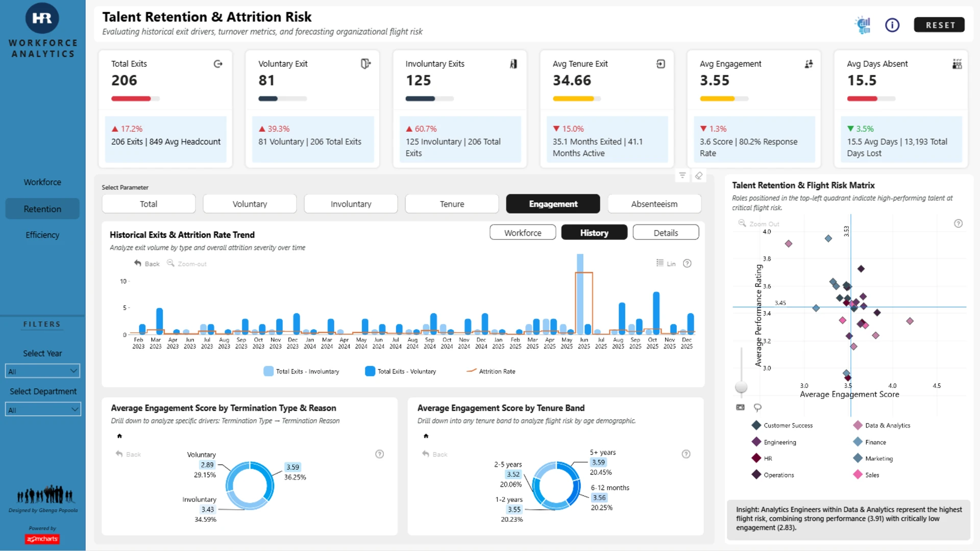Toggle the Lin scale option in trend chart
The image size is (980, 551).
coord(666,264)
